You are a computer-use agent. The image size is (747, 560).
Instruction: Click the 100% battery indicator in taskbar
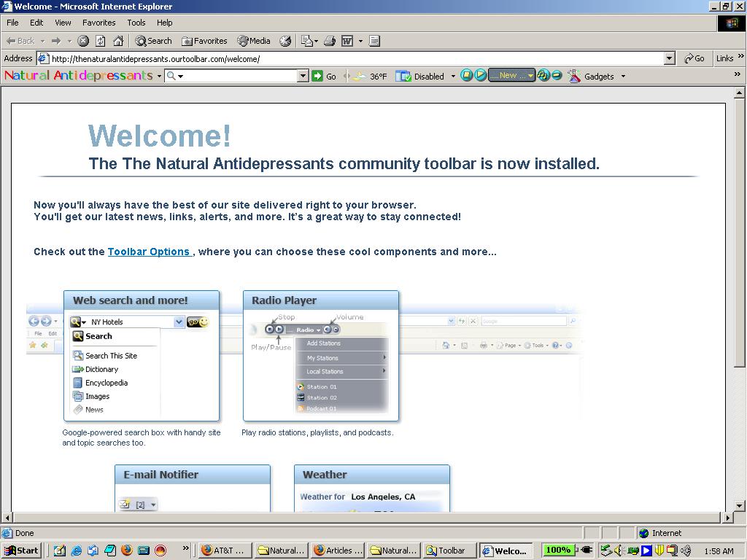[558, 550]
